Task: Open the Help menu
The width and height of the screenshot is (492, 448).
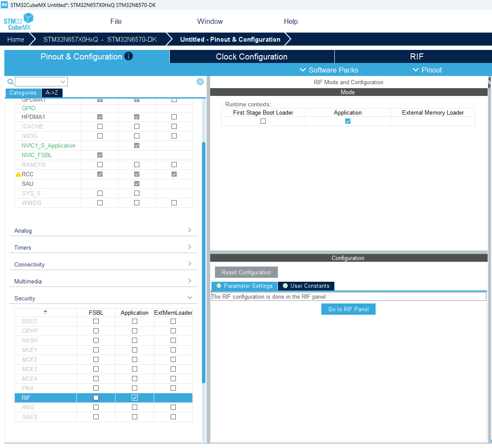Action: [291, 21]
